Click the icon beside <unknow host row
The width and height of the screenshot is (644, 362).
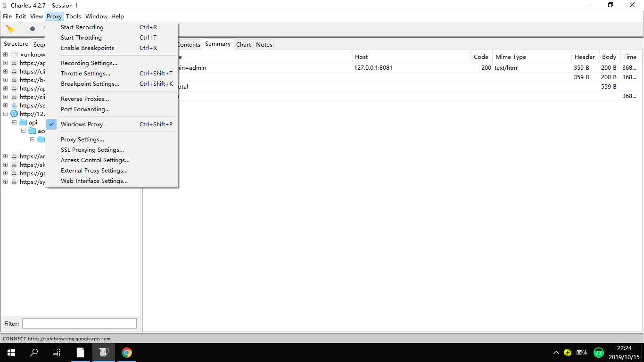click(x=14, y=54)
